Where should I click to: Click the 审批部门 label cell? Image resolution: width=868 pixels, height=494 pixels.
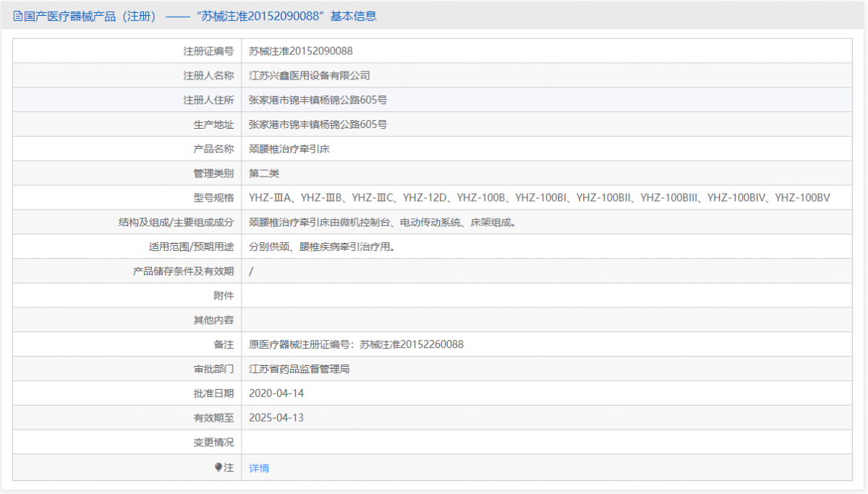click(x=127, y=369)
